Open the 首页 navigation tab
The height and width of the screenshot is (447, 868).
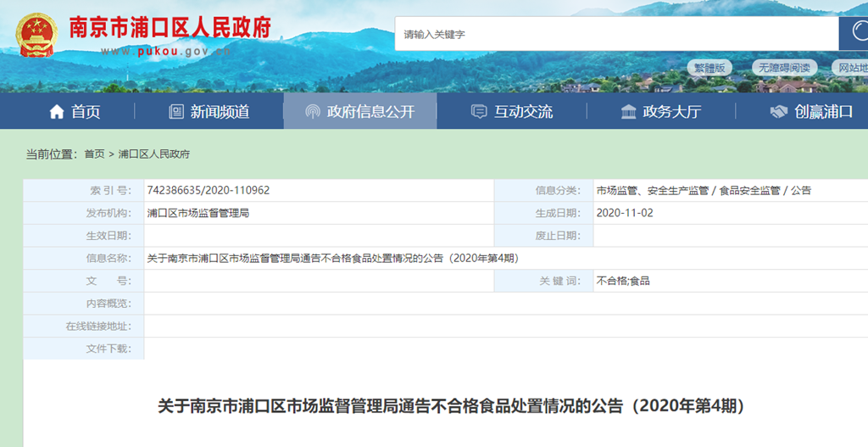pyautogui.click(x=75, y=111)
